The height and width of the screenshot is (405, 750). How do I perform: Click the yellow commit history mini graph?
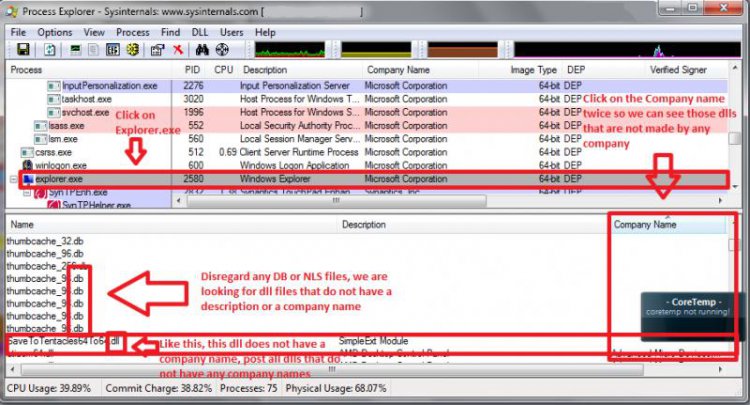376,50
